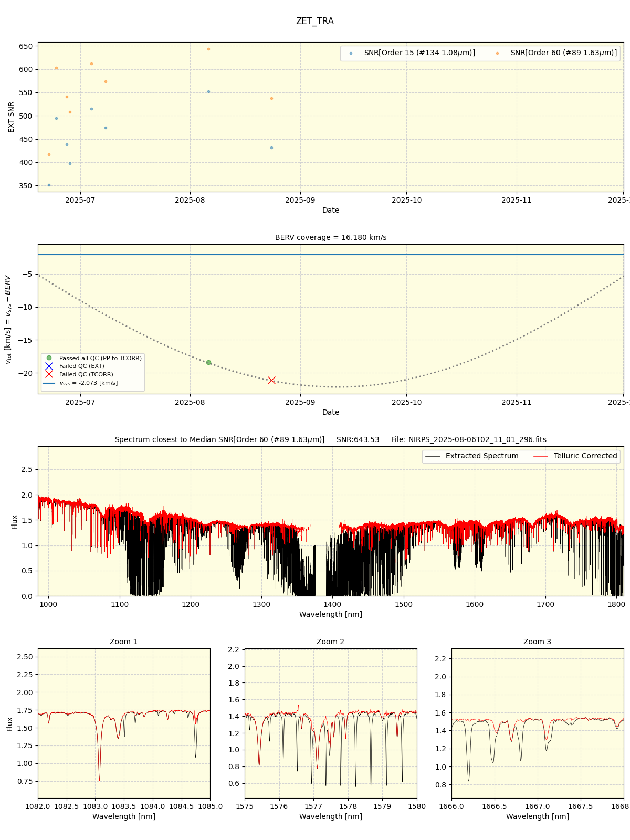
Task: Click the spectrum plot title with file name
Action: point(331,440)
